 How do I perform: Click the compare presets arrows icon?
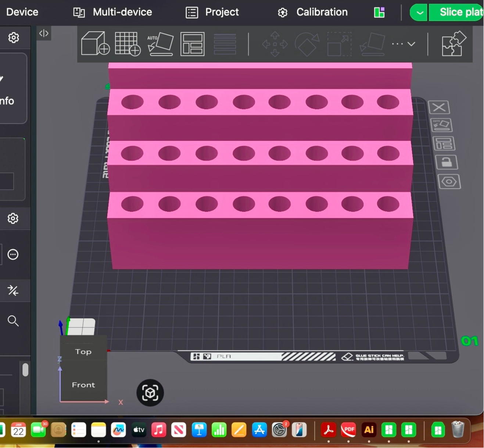pos(13,290)
